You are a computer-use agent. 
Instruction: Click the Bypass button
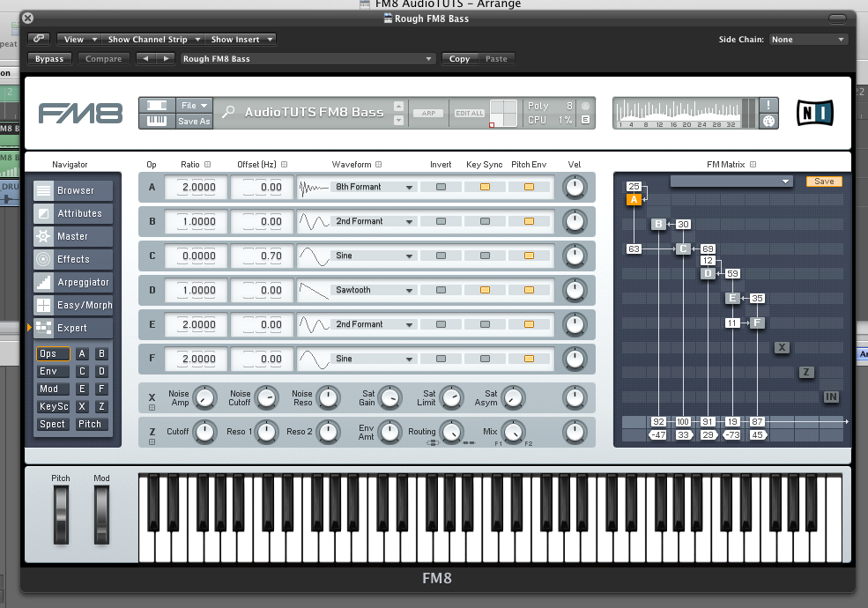49,59
